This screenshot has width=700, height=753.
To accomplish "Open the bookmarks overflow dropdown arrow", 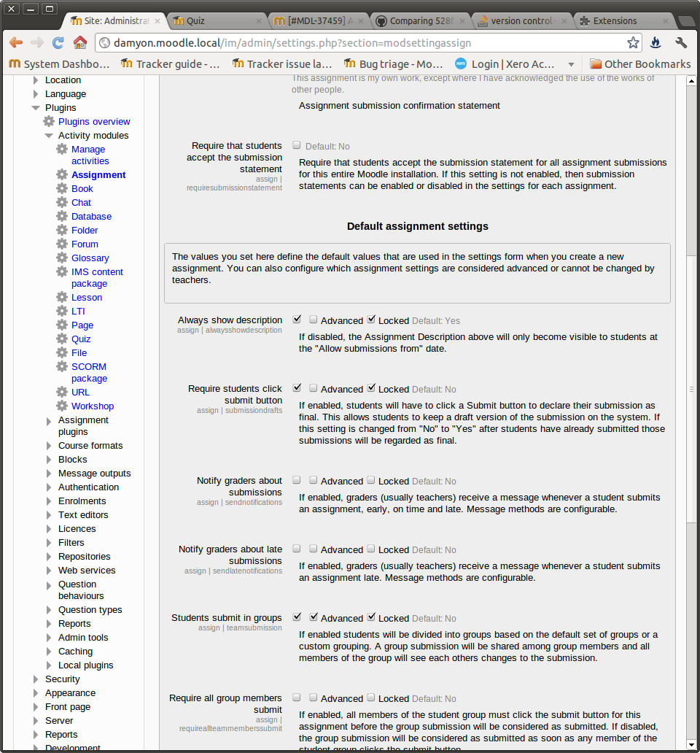I will click(x=571, y=64).
